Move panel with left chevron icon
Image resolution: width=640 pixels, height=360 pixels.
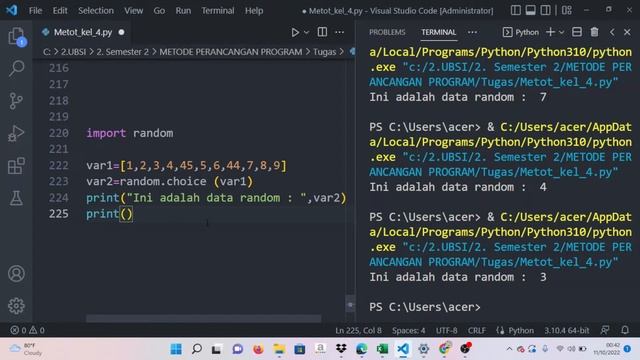click(612, 32)
